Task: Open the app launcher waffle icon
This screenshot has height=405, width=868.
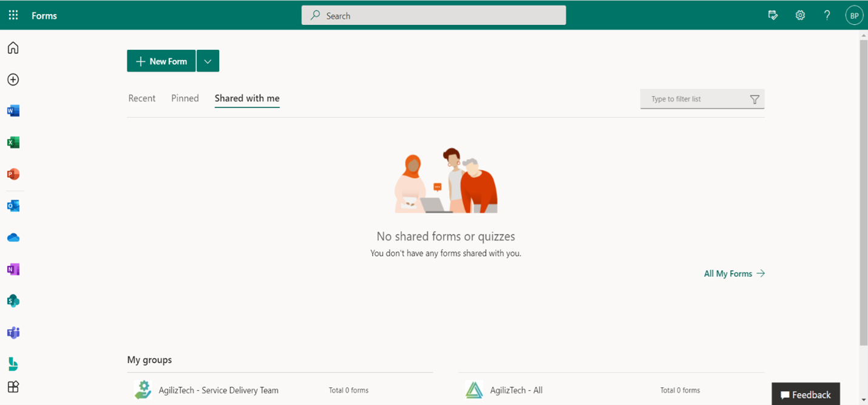Action: [13, 15]
